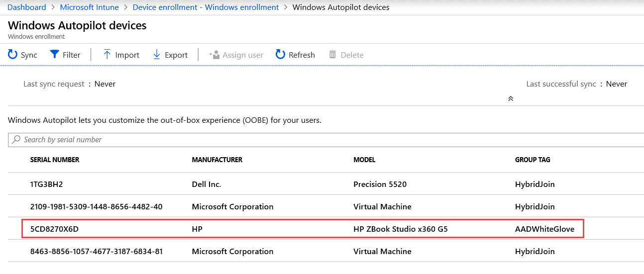Open the Filter funnel icon
The image size is (644, 274).
[x=55, y=54]
